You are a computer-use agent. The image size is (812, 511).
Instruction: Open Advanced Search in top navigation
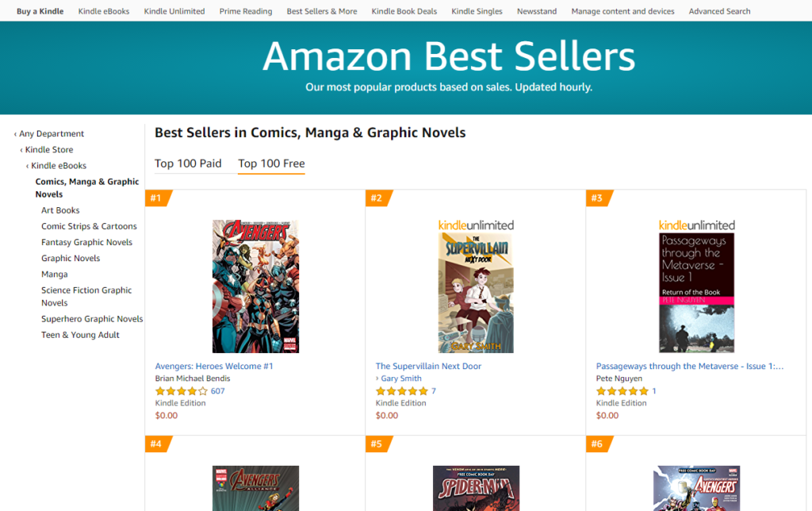click(719, 11)
